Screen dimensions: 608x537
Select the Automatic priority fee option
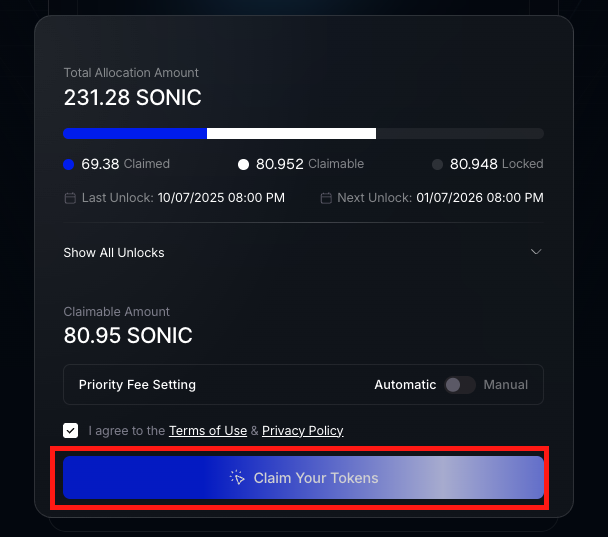405,385
